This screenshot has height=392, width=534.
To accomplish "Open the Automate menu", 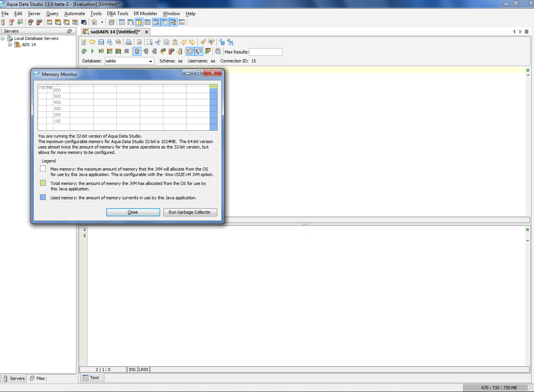I will point(74,14).
